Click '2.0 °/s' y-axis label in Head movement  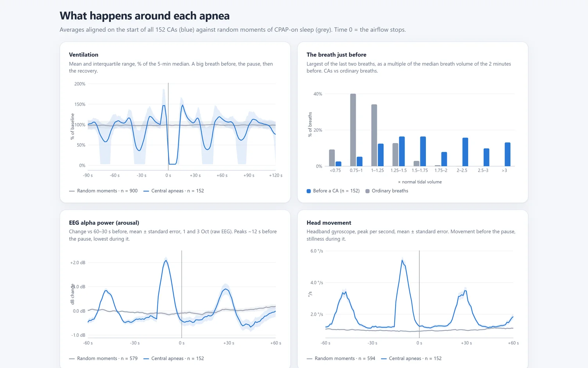(317, 314)
